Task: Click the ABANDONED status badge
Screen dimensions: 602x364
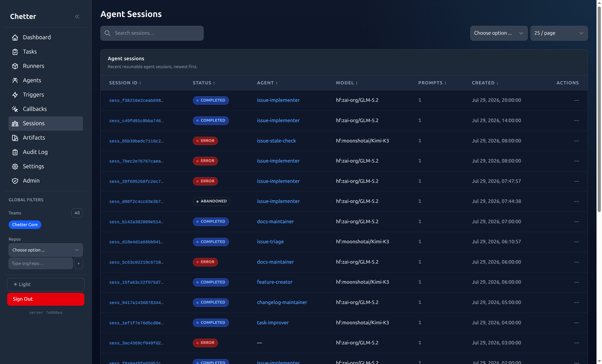Action: [x=211, y=201]
